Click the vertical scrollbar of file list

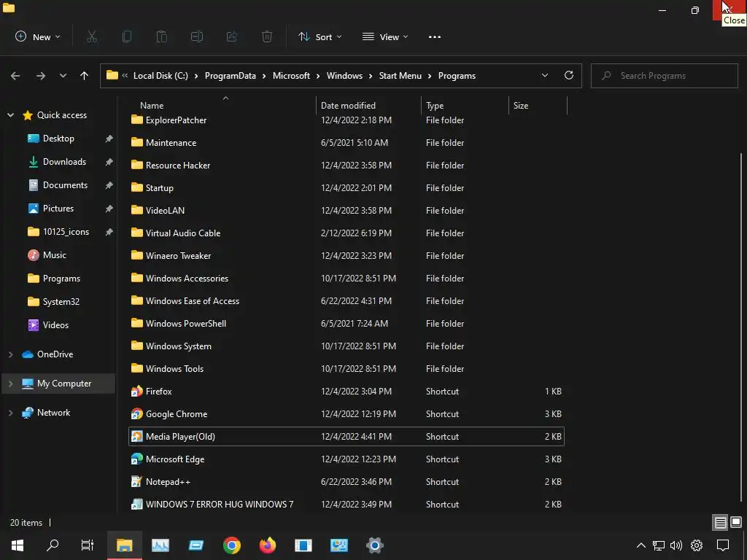click(741, 327)
